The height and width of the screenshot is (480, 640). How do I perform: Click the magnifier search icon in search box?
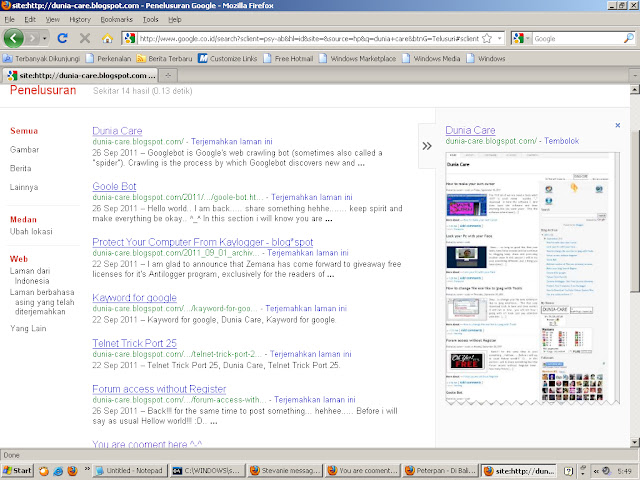(x=629, y=38)
